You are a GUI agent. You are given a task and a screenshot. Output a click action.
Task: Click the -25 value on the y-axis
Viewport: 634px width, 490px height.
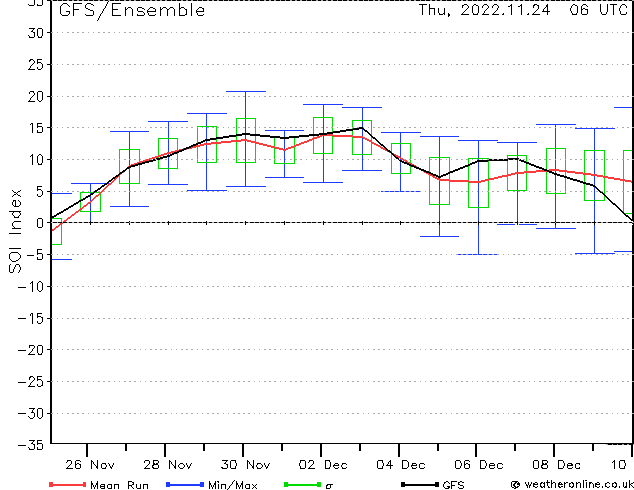pos(31,382)
